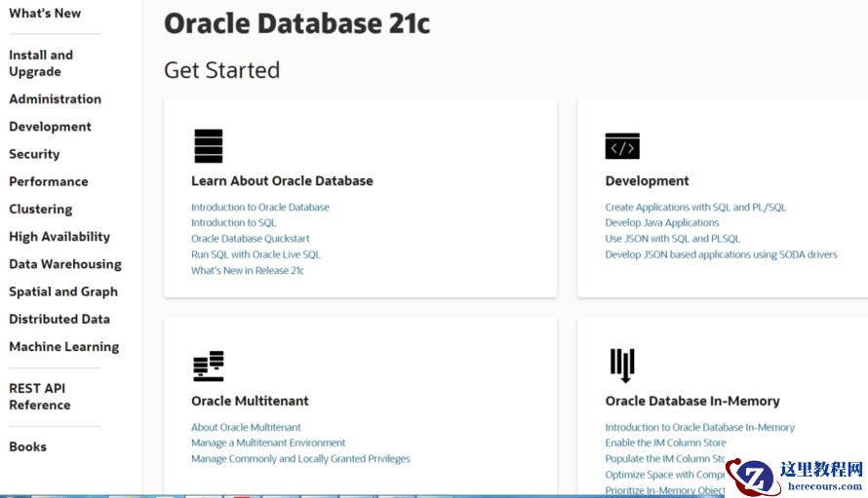The width and height of the screenshot is (868, 498).
Task: Open Introduction to Oracle Database link
Action: (x=260, y=208)
